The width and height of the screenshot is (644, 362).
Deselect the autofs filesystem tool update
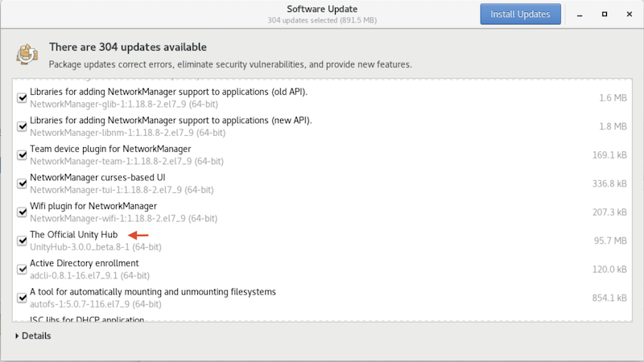coord(22,297)
